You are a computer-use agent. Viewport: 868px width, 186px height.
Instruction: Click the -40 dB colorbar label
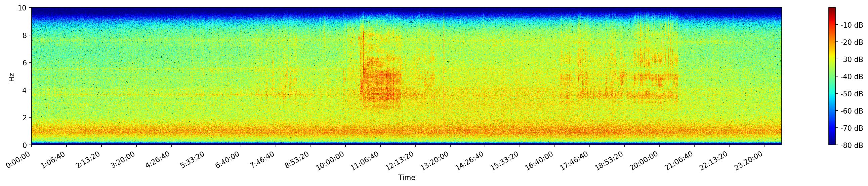click(851, 77)
